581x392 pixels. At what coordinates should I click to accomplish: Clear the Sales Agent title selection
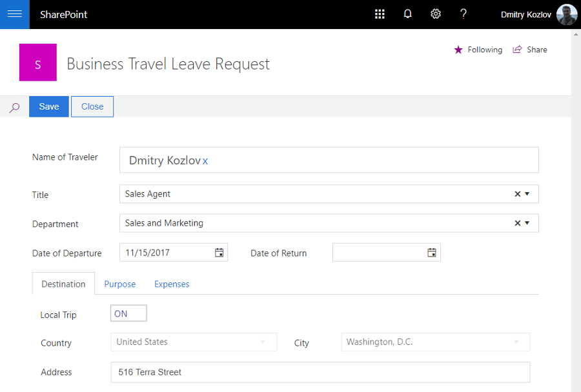(517, 194)
